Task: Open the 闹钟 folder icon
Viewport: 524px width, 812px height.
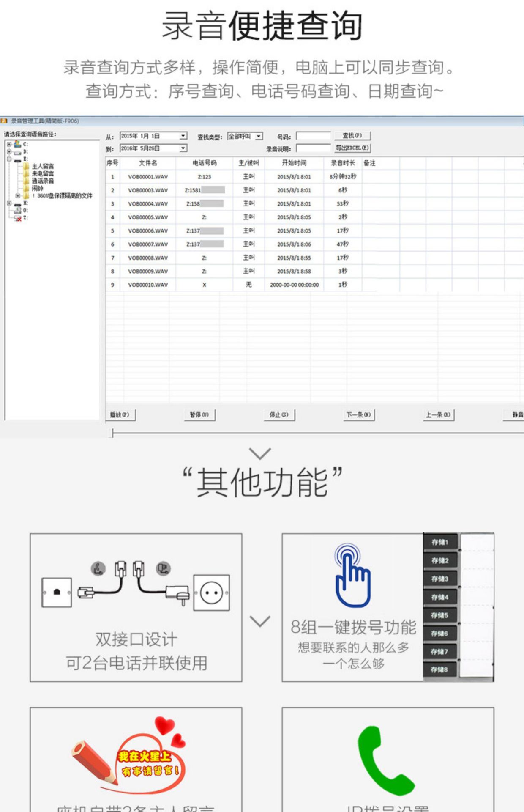Action: coord(27,188)
